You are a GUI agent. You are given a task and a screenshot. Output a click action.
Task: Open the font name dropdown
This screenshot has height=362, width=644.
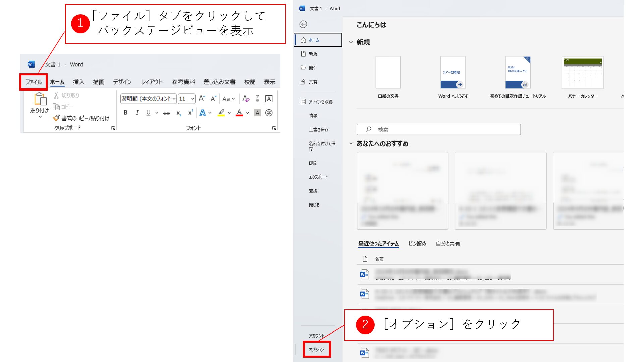(x=174, y=99)
